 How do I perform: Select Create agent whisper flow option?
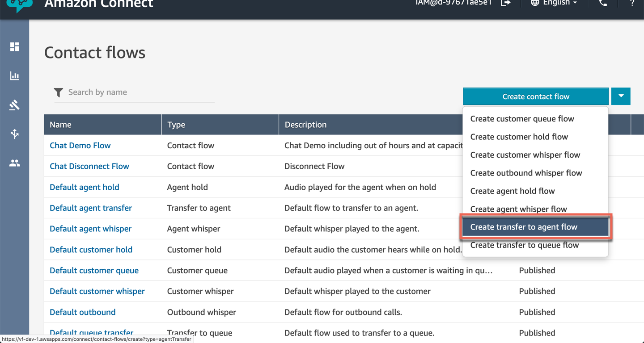(518, 209)
